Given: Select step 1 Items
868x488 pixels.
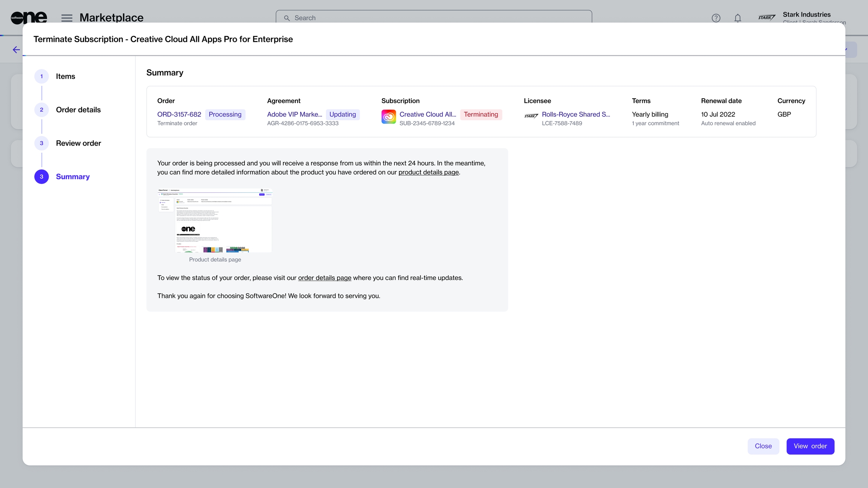Looking at the screenshot, I should click(x=65, y=76).
